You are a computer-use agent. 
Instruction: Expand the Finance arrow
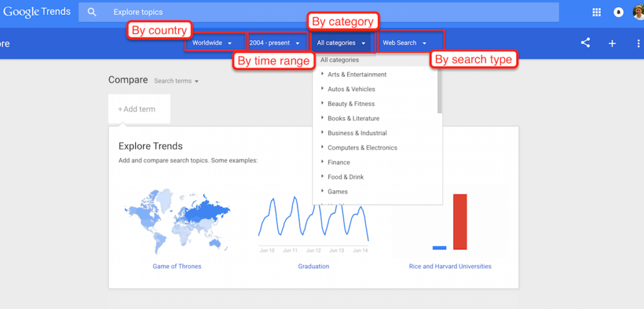coord(323,162)
